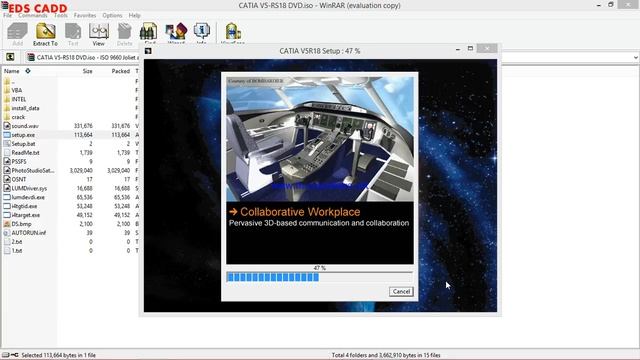
Task: Launch the Wizard toolbar icon
Action: click(176, 31)
